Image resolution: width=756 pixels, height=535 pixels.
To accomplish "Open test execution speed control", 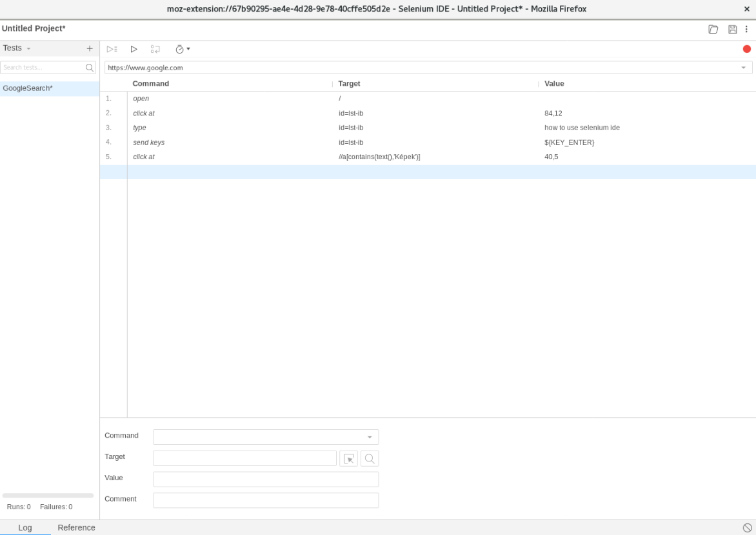I will point(183,49).
